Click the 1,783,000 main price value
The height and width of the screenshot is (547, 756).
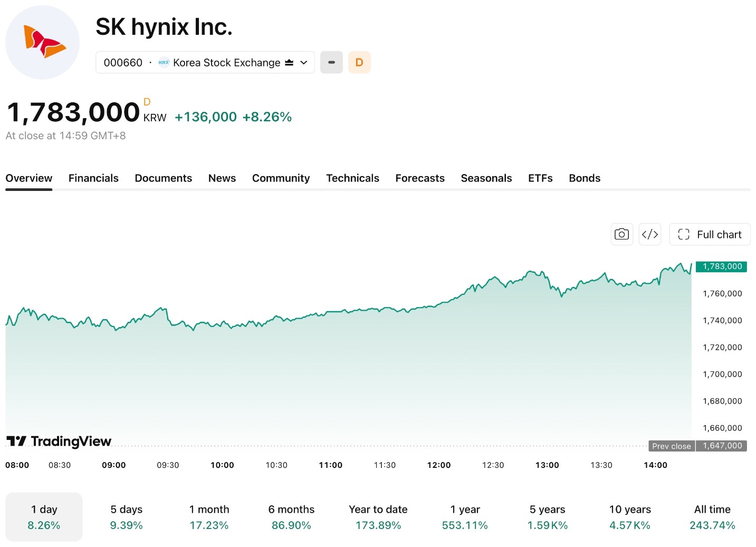(x=73, y=112)
